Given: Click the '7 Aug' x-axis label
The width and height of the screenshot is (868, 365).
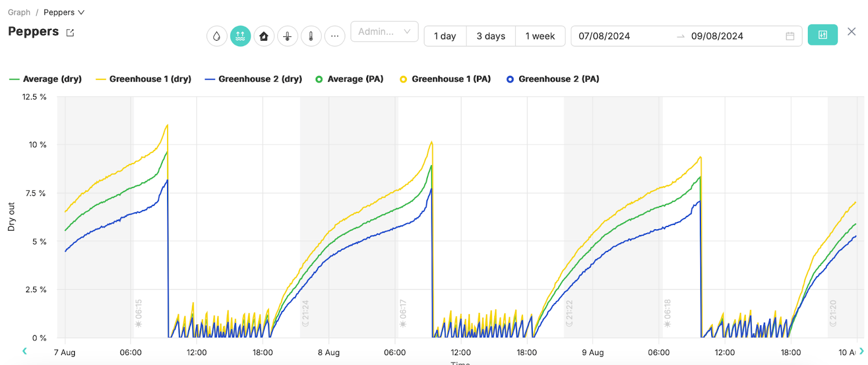Looking at the screenshot, I should tap(65, 353).
